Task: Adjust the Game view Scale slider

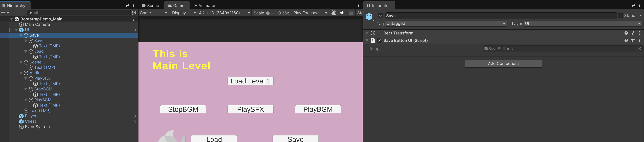Action: tap(268, 13)
